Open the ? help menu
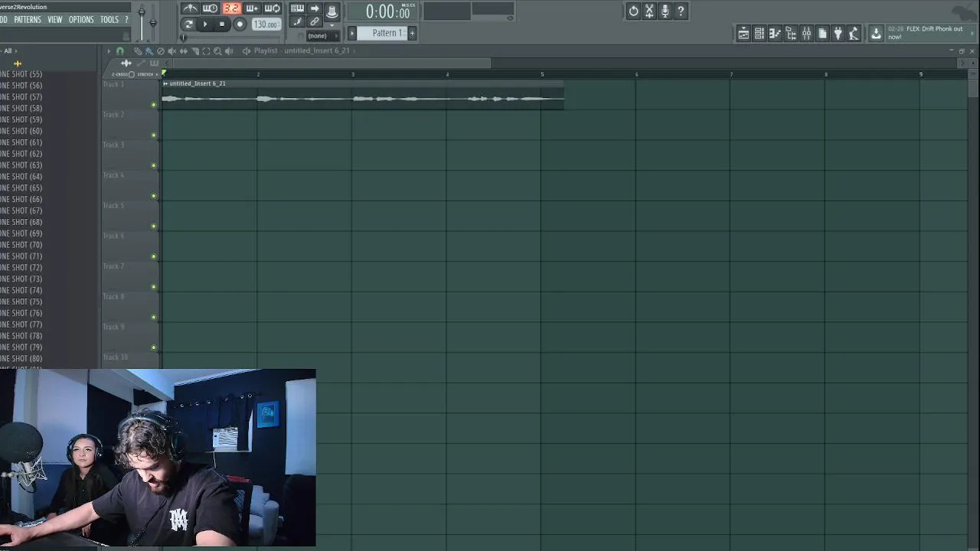The width and height of the screenshot is (980, 551). [126, 20]
